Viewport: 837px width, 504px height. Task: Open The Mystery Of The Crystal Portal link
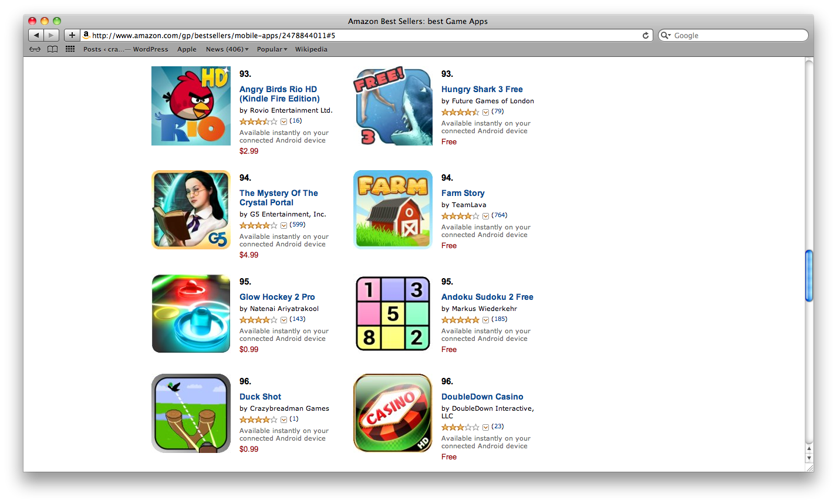[279, 198]
